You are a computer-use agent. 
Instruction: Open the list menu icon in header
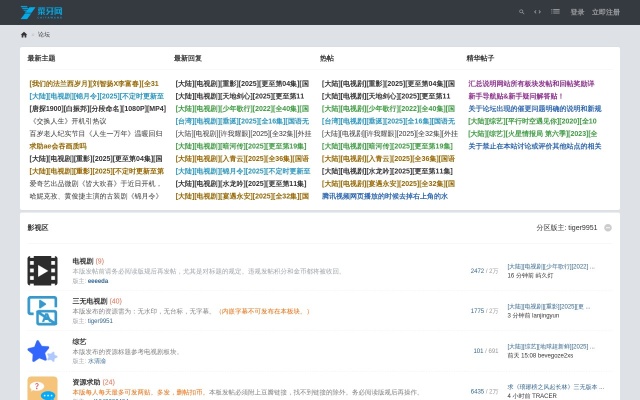point(555,12)
